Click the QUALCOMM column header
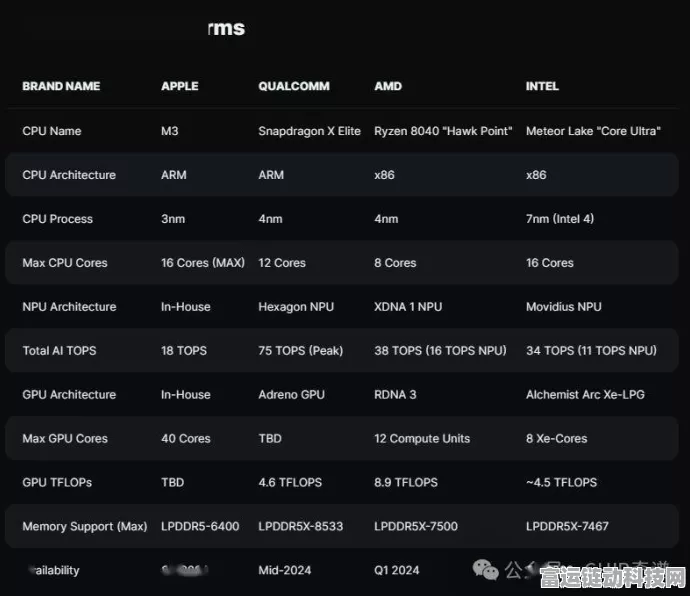 pyautogui.click(x=294, y=86)
